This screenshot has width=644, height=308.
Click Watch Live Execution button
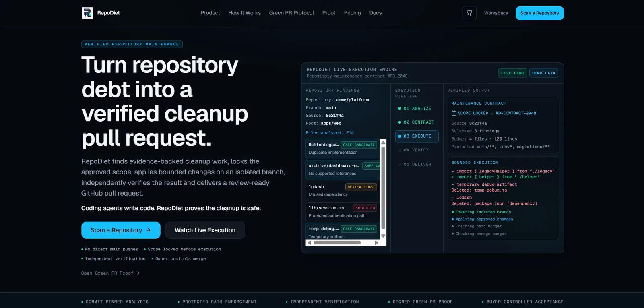point(205,230)
